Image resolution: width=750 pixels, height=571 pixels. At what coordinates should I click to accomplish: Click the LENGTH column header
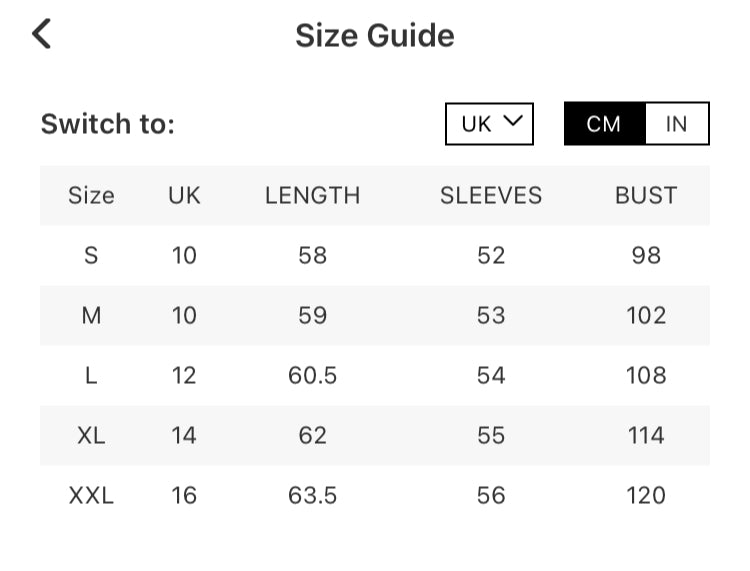tap(312, 195)
